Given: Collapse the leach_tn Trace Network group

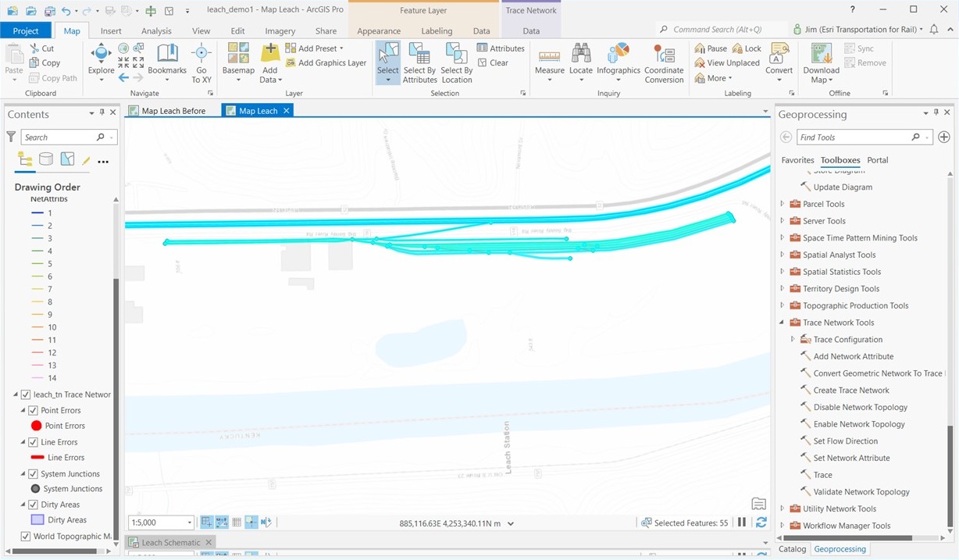Looking at the screenshot, I should pos(16,394).
